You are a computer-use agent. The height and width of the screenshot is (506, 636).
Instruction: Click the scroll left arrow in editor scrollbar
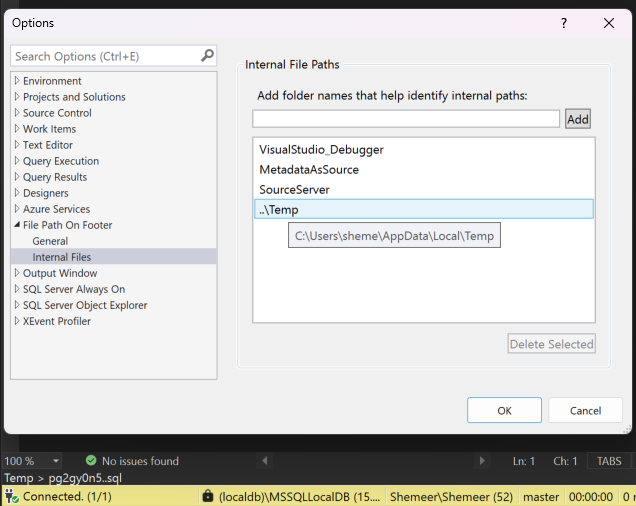coord(265,461)
